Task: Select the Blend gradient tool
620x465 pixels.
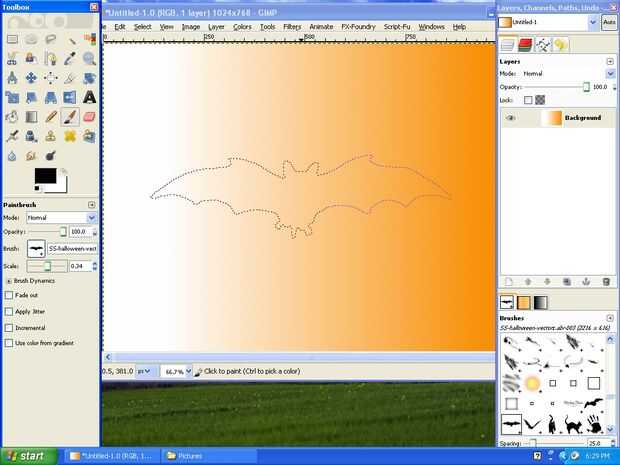Action: [x=32, y=117]
